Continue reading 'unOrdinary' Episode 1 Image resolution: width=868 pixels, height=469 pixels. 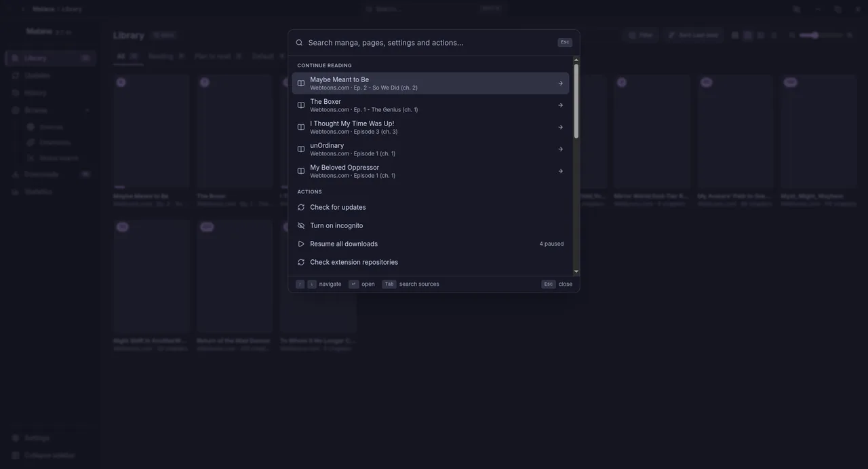pos(431,149)
